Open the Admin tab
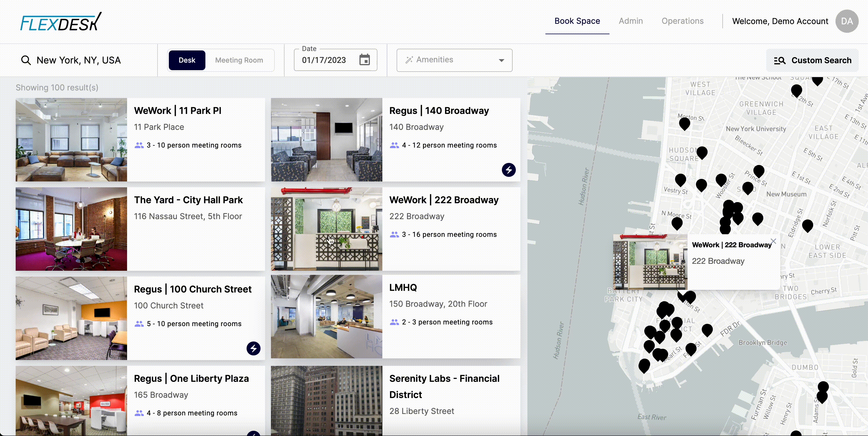The height and width of the screenshot is (436, 868). (x=630, y=21)
